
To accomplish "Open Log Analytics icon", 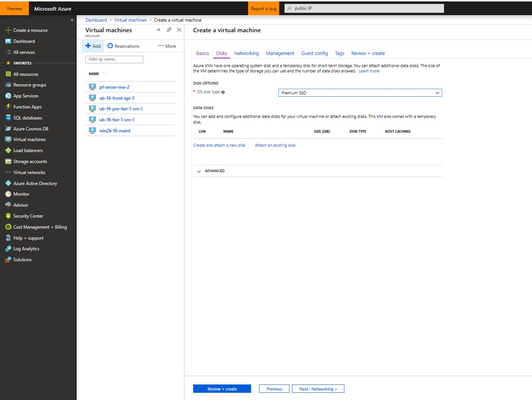I will [x=8, y=249].
